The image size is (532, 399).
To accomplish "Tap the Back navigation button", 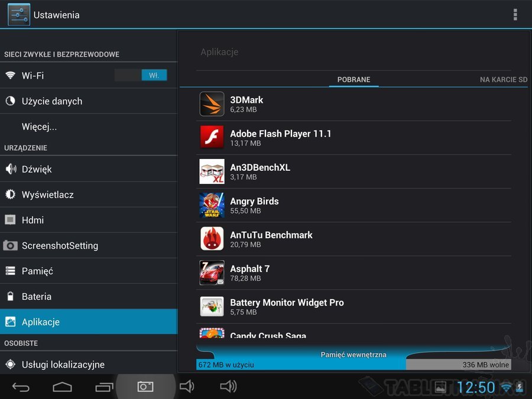I will click(21, 387).
